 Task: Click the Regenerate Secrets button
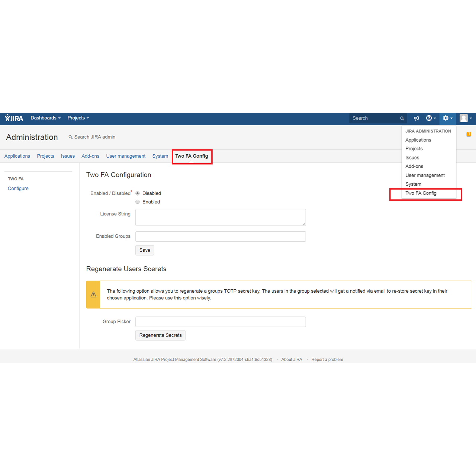point(160,335)
